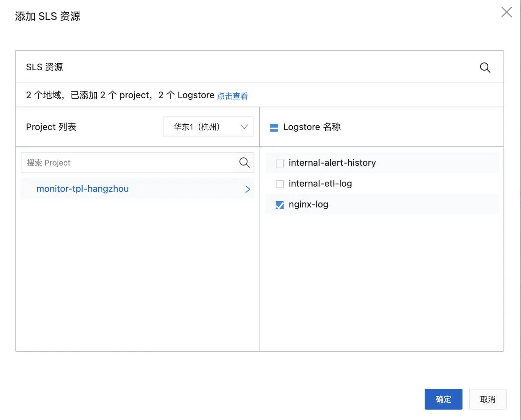Check the internal-alert-history Logstore
The image size is (521, 420).
279,163
